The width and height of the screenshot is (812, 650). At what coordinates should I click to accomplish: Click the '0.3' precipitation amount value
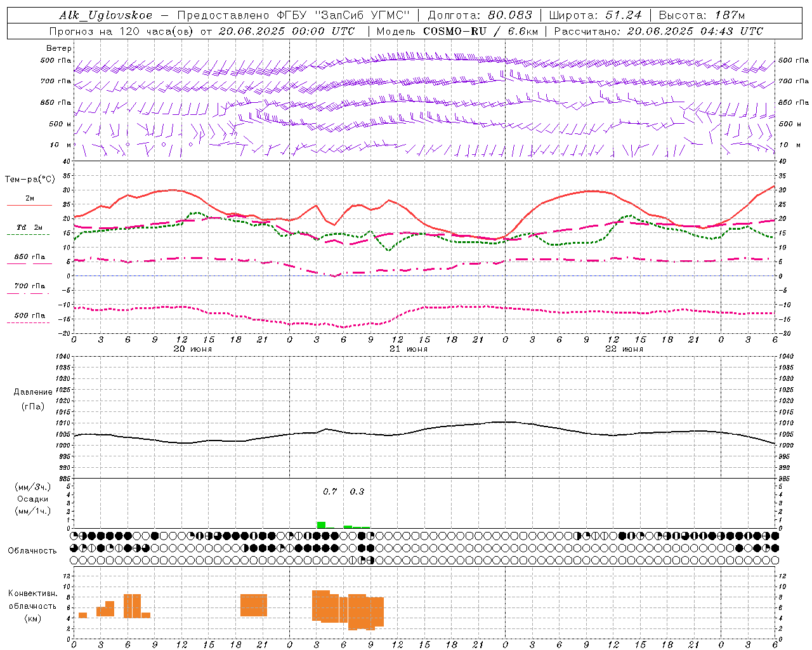[x=357, y=491]
